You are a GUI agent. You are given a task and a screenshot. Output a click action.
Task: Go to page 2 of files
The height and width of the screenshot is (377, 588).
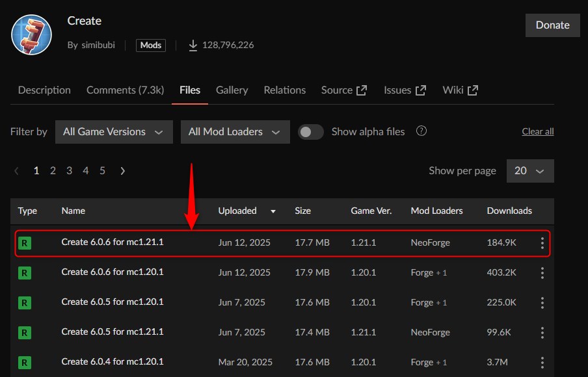point(53,171)
